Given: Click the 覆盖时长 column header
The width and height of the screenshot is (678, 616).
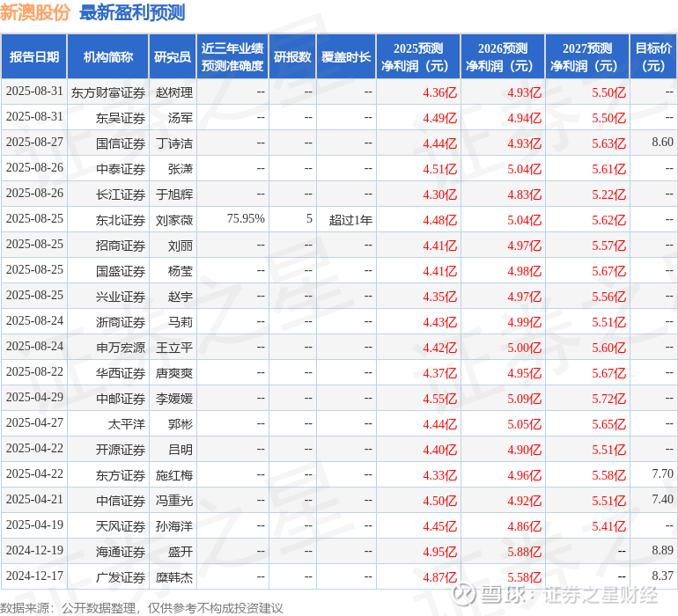Looking at the screenshot, I should pos(346,56).
